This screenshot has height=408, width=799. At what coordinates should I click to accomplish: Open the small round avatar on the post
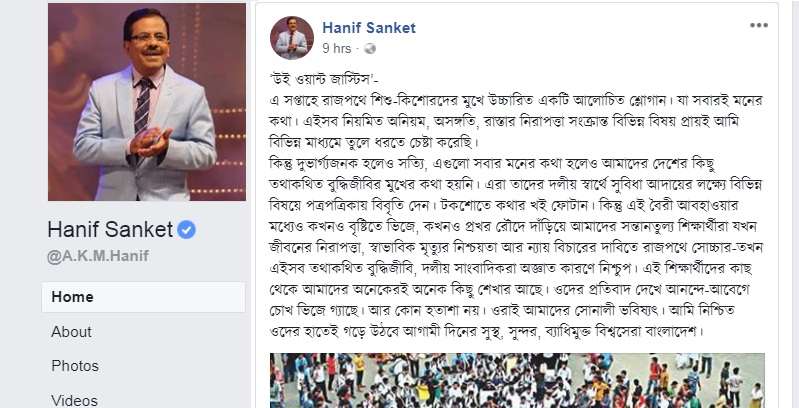(x=291, y=38)
